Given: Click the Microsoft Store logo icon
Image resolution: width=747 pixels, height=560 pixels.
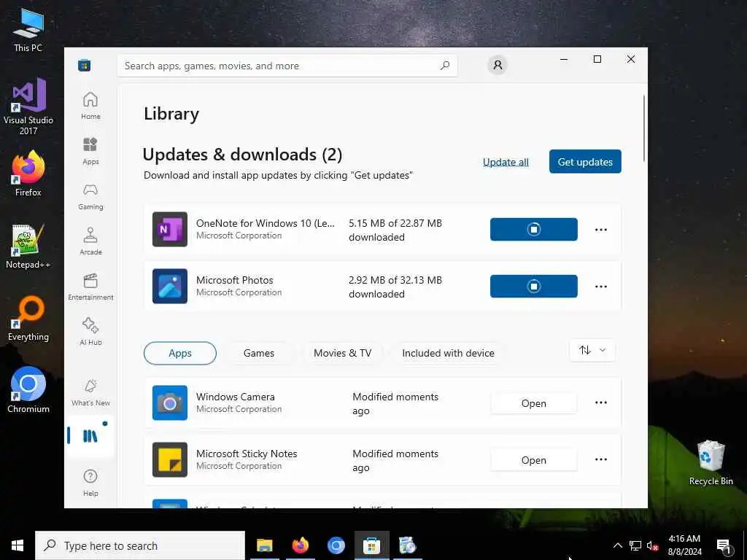Looking at the screenshot, I should pos(85,65).
